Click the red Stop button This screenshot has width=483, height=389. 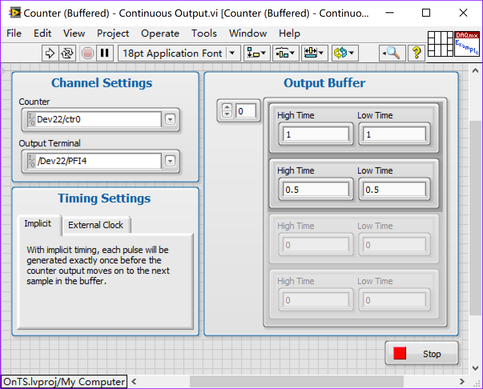coord(422,353)
